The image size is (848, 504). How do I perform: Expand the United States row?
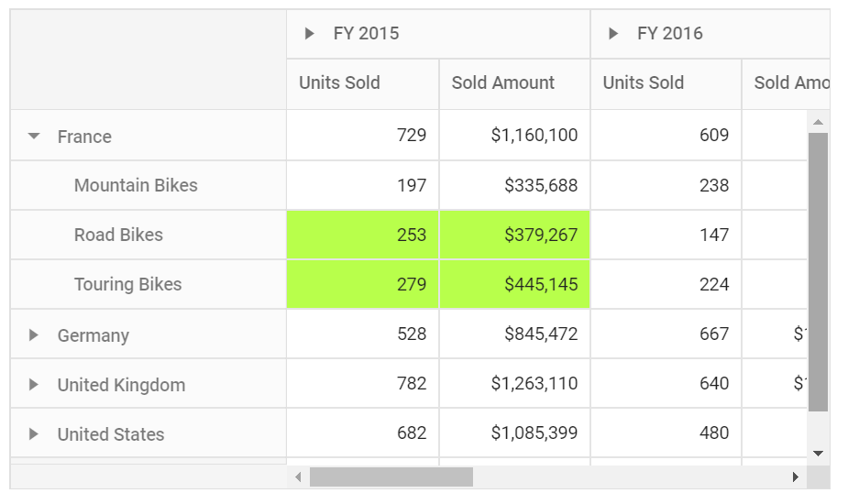point(34,433)
